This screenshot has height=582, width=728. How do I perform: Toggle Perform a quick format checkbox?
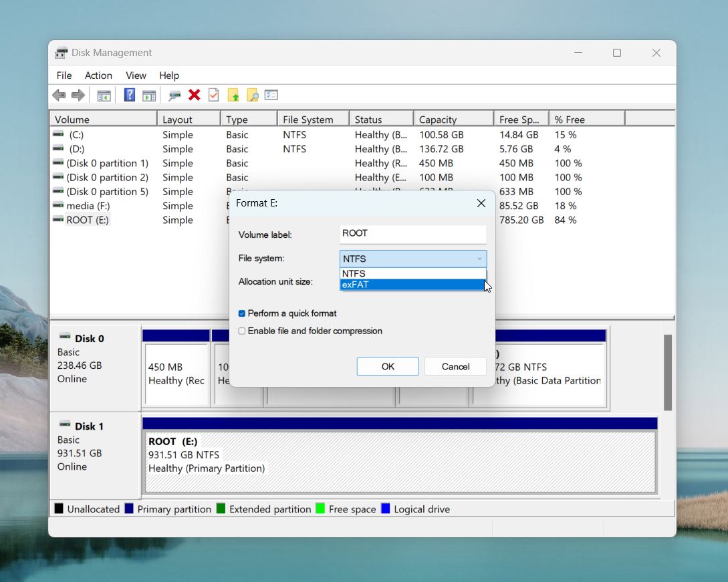pyautogui.click(x=242, y=314)
